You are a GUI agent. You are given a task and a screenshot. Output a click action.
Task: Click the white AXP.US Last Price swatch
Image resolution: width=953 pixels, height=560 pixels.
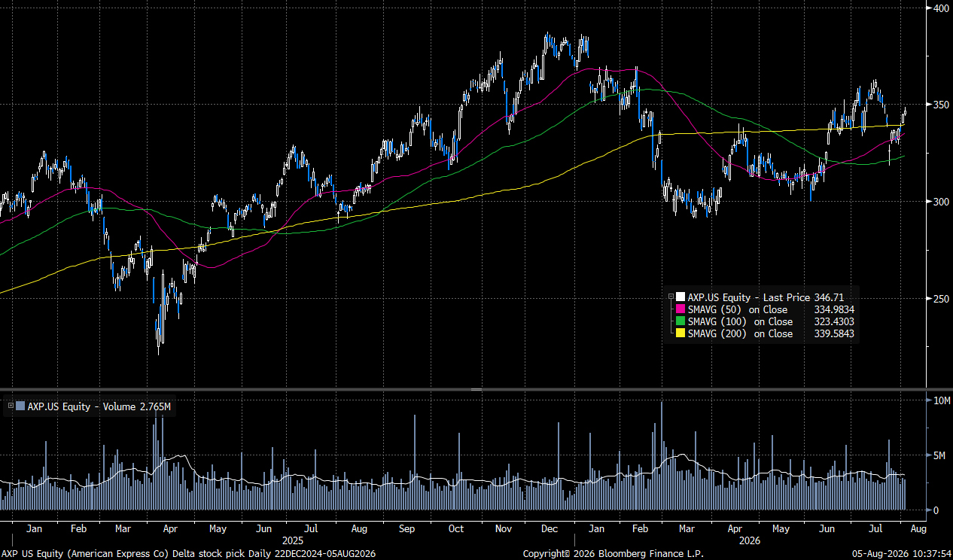tap(680, 297)
